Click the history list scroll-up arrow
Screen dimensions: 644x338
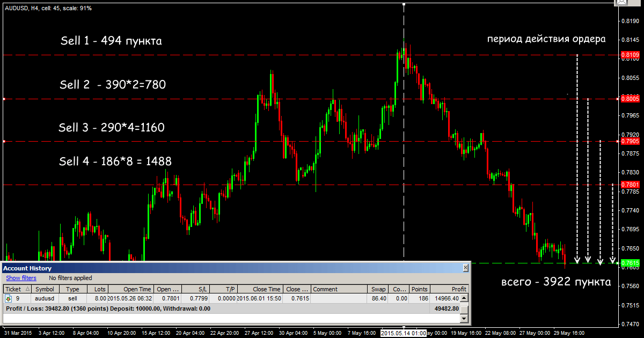[465, 298]
